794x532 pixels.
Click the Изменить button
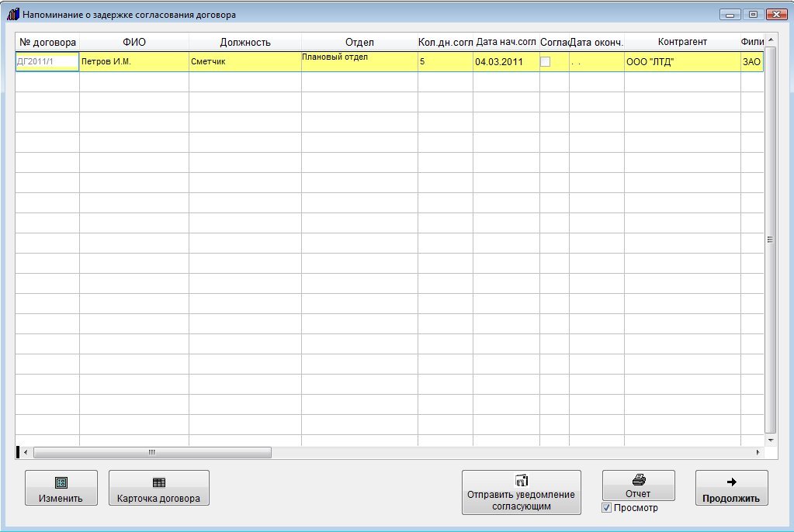61,488
